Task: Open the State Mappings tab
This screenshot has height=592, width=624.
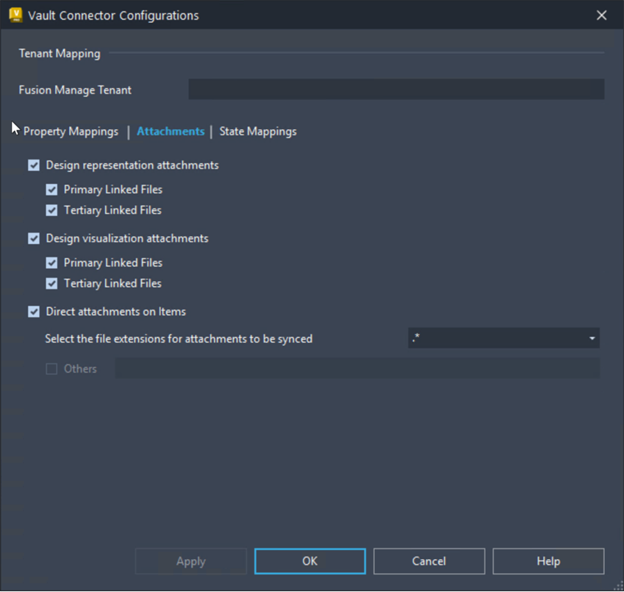Action: tap(258, 131)
